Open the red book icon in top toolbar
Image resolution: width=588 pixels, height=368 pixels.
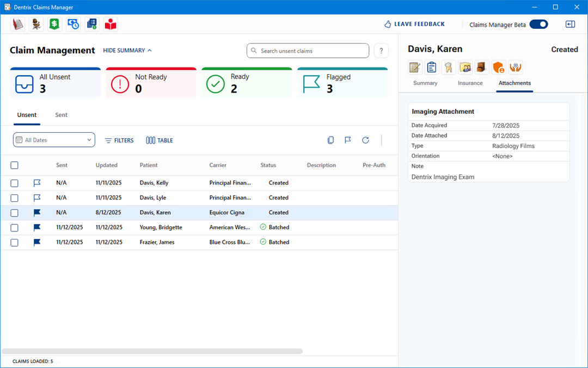click(x=18, y=24)
